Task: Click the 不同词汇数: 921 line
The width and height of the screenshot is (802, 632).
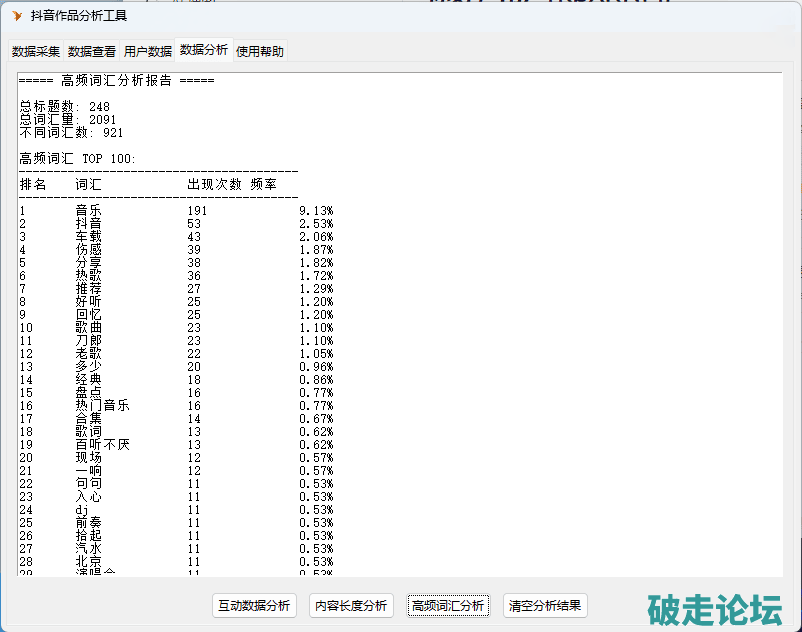Action: tap(72, 133)
